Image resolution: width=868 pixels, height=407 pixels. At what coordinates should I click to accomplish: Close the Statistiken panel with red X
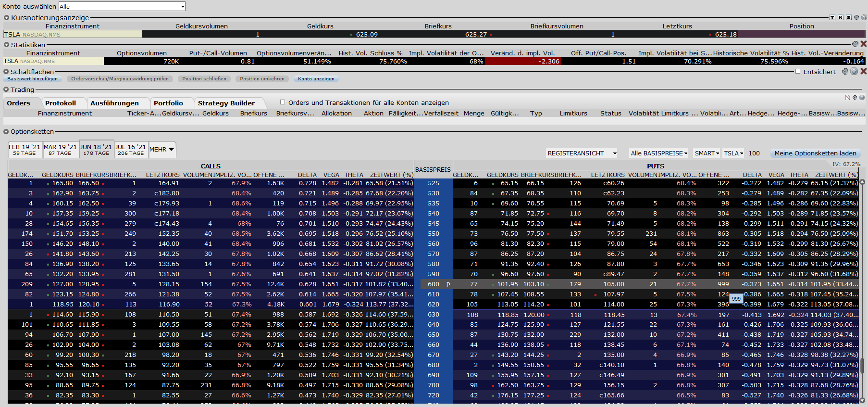point(864,44)
